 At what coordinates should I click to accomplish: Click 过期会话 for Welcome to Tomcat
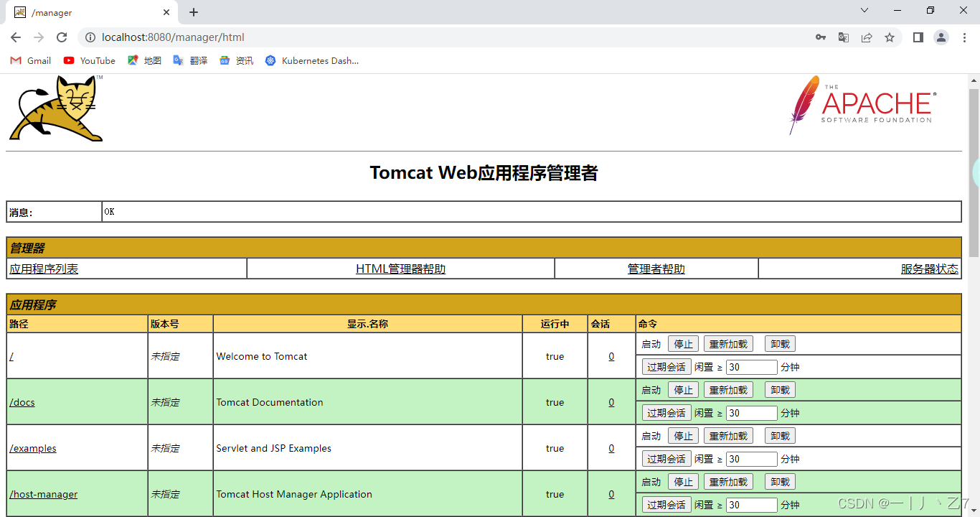(x=666, y=367)
